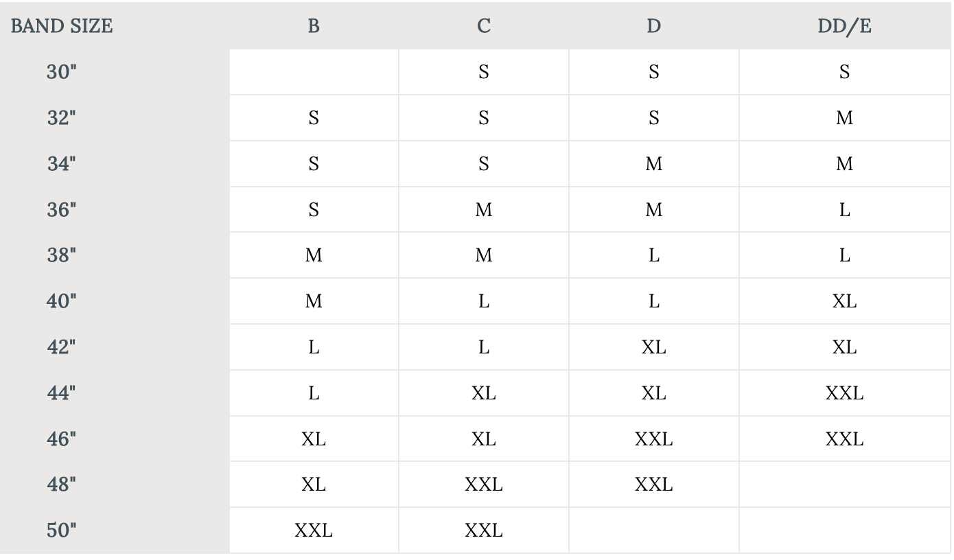Click the D cup column header
Image resolution: width=954 pixels, height=560 pixels.
tap(653, 26)
